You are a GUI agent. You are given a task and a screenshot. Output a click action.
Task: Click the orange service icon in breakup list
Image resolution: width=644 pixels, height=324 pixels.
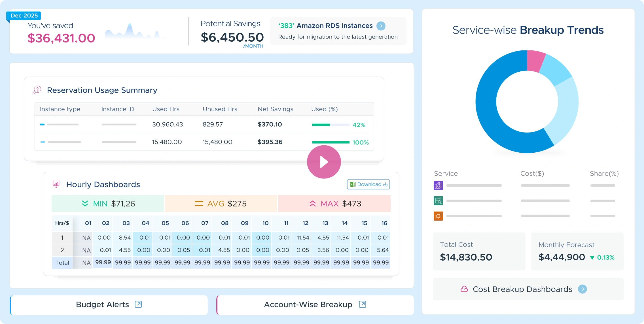tap(438, 216)
